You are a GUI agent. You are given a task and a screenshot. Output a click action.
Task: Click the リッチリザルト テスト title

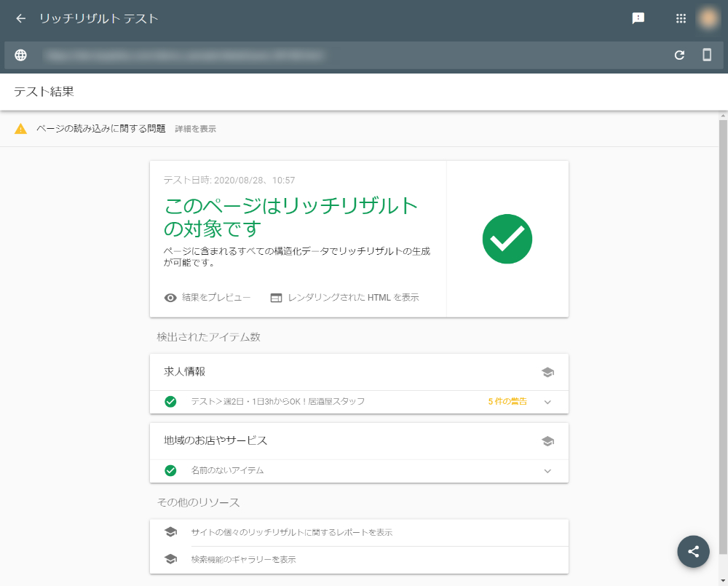point(99,19)
